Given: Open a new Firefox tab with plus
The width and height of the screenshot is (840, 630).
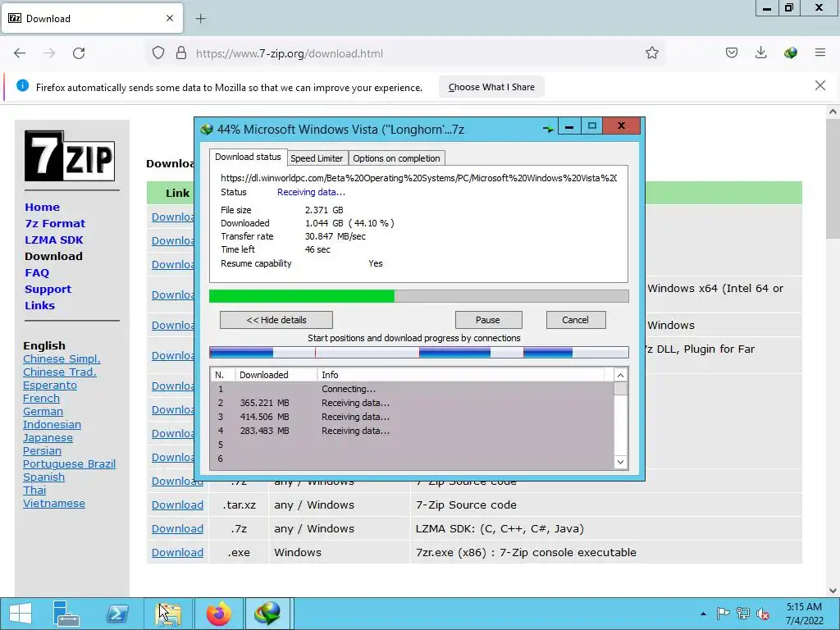Looking at the screenshot, I should [200, 19].
